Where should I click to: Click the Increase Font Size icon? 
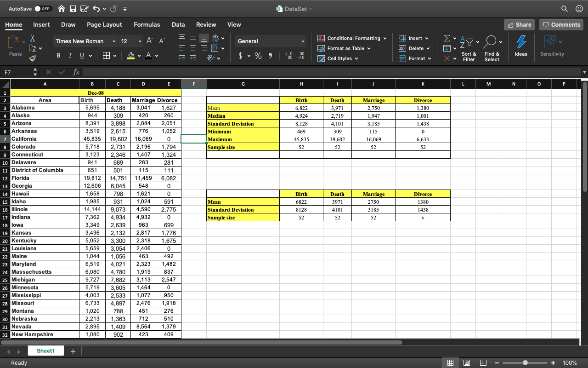[150, 41]
